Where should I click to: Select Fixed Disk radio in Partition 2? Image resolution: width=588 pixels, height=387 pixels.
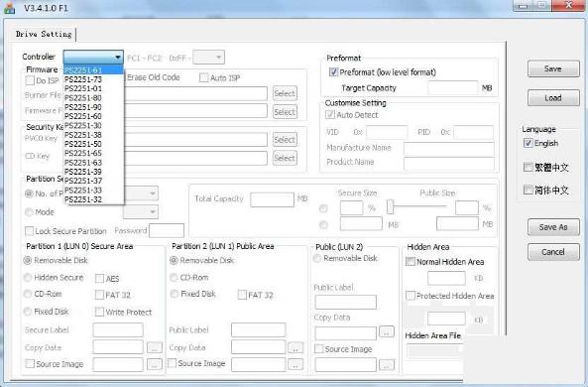click(174, 294)
